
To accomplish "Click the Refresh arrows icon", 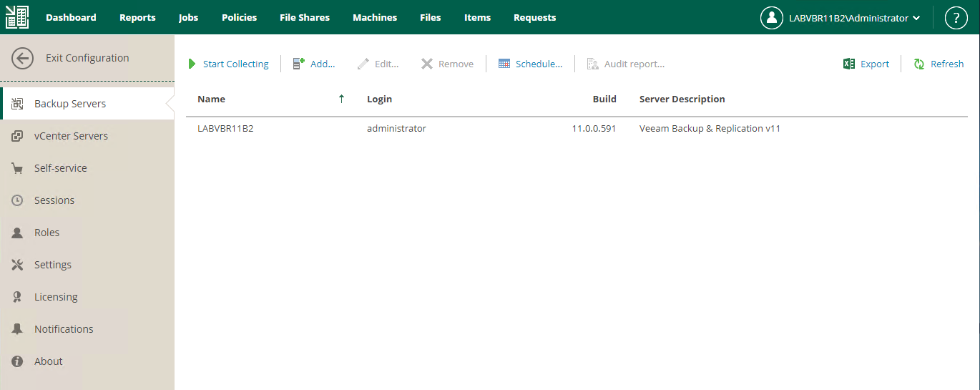I will [x=919, y=64].
